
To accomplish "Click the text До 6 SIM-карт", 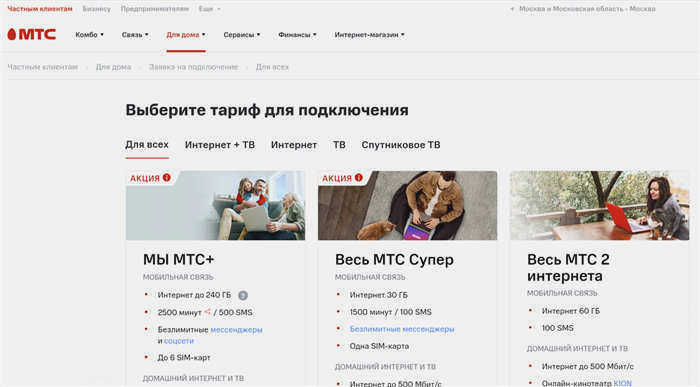I will [184, 358].
